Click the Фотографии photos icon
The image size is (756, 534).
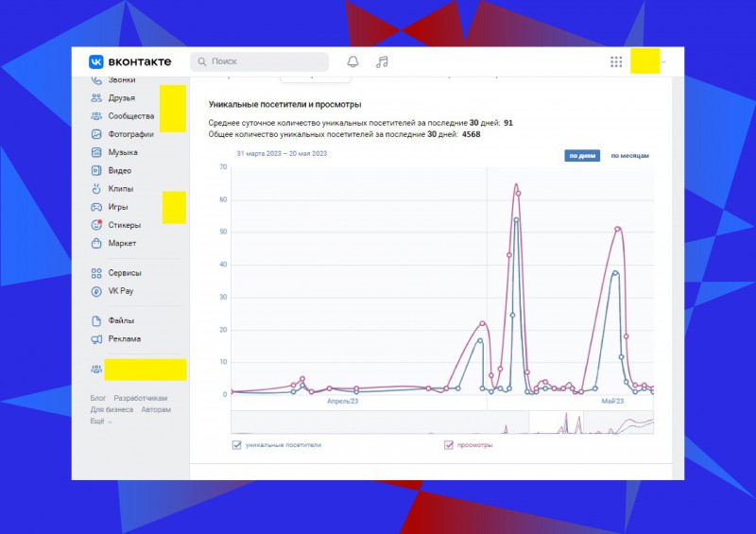coord(96,134)
